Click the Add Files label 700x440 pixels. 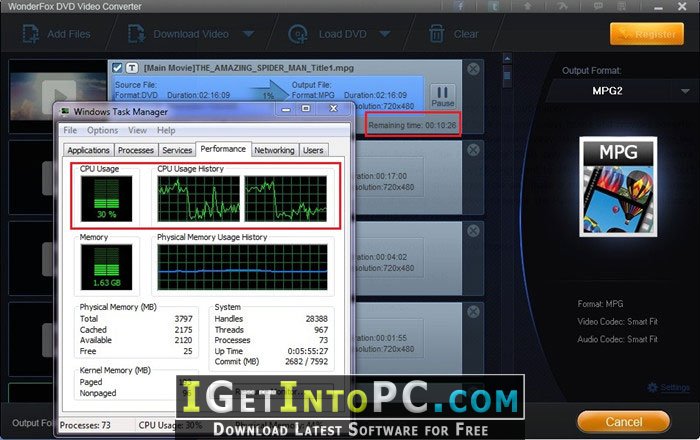69,34
